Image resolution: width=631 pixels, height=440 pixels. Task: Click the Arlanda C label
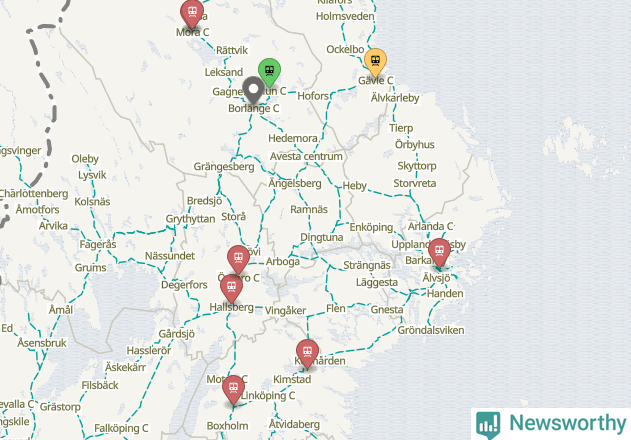click(431, 226)
